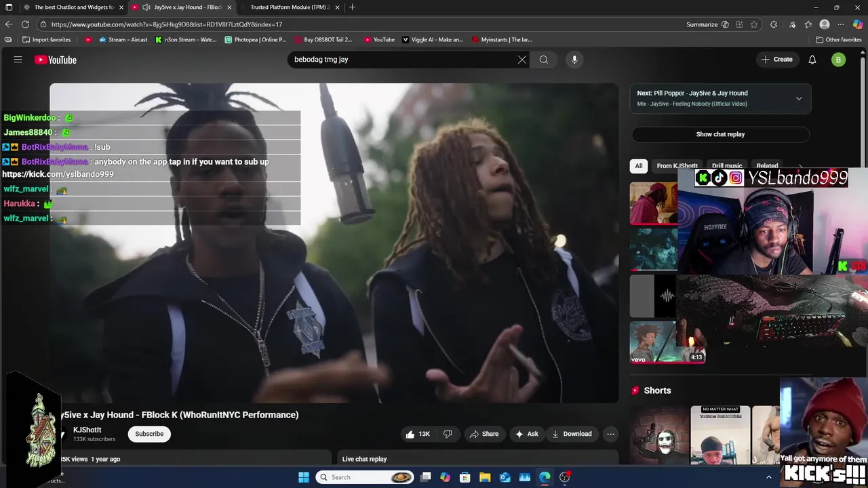The width and height of the screenshot is (868, 488).
Task: Open the Viggle AI bookmark
Action: (433, 40)
